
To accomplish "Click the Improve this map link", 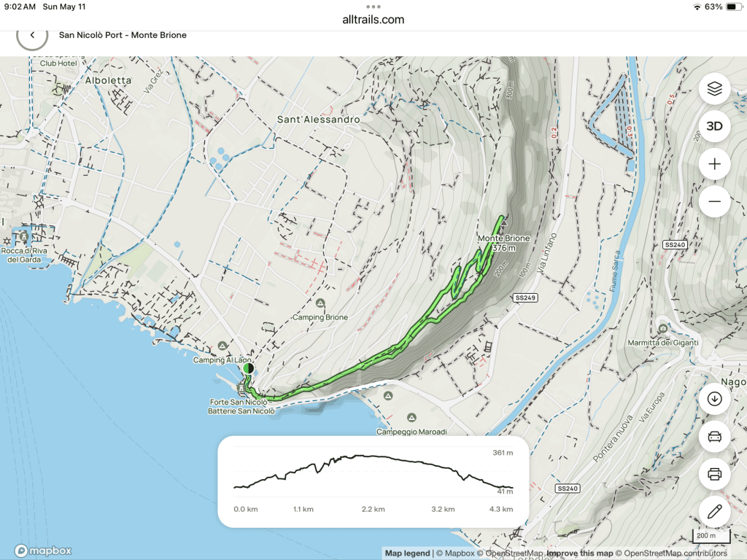I will [x=579, y=553].
